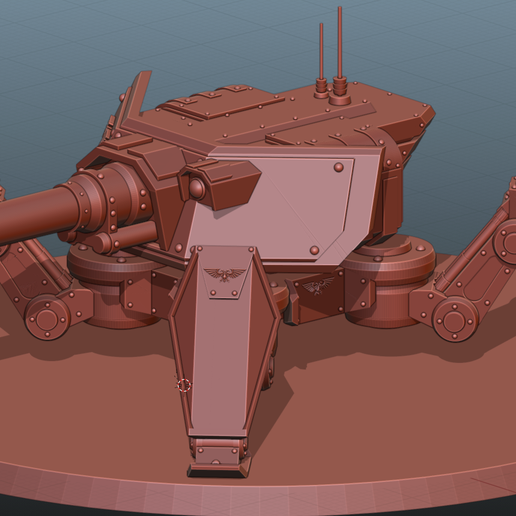Select the circular base platform under the walker

pyautogui.click(x=258, y=417)
